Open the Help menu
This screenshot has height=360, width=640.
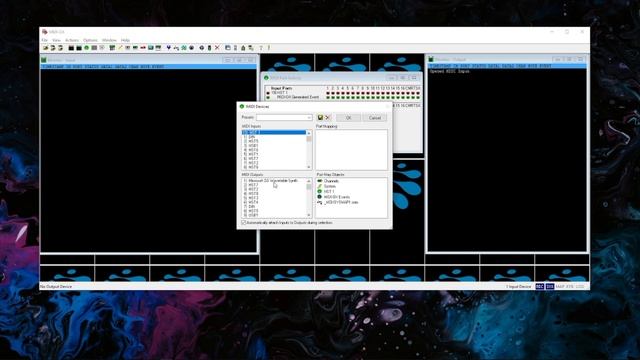click(x=125, y=40)
